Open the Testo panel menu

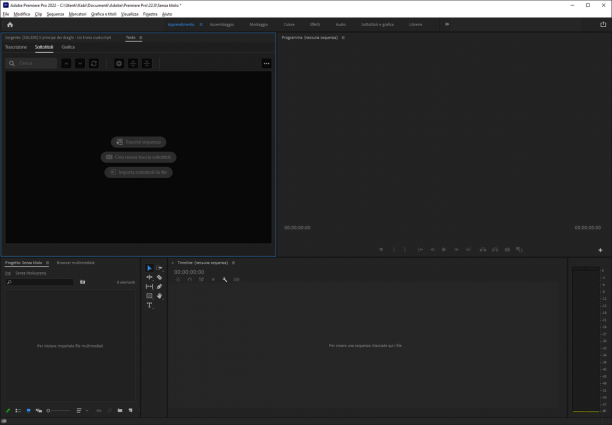(141, 38)
